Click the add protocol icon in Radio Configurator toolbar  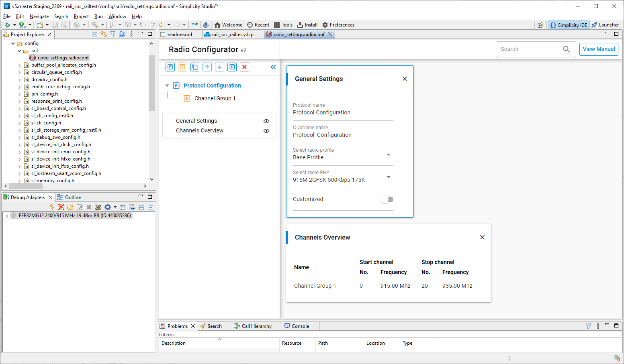pyautogui.click(x=170, y=67)
